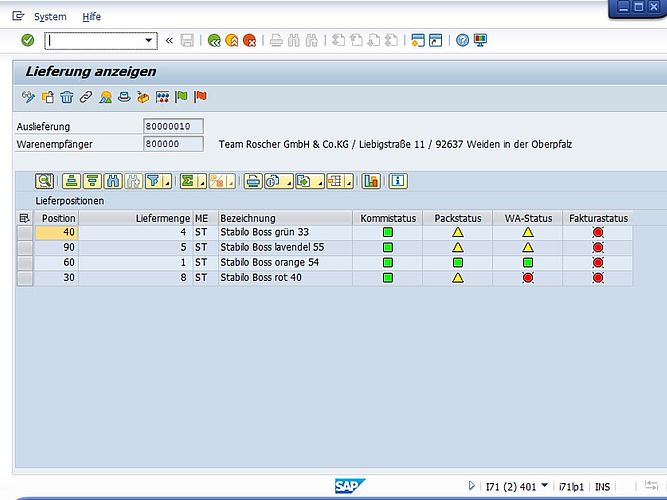667x500 pixels.
Task: Click the Cancel red X icon
Action: coord(249,40)
